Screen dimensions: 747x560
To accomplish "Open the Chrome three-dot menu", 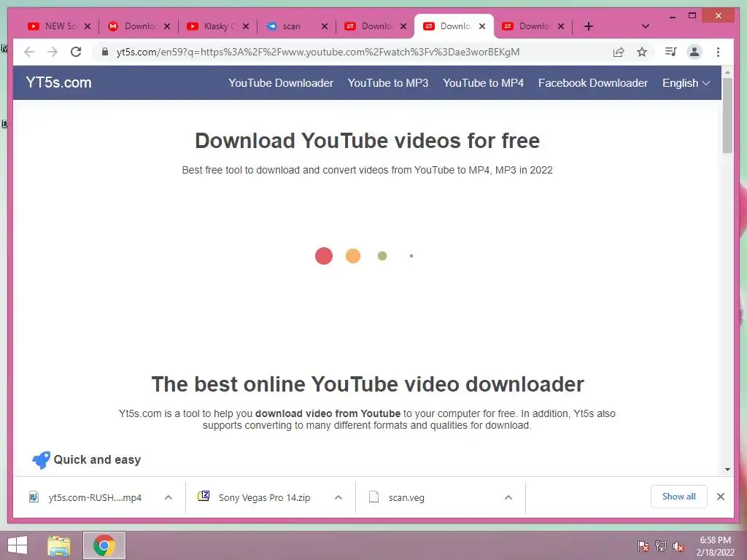I will coord(718,52).
